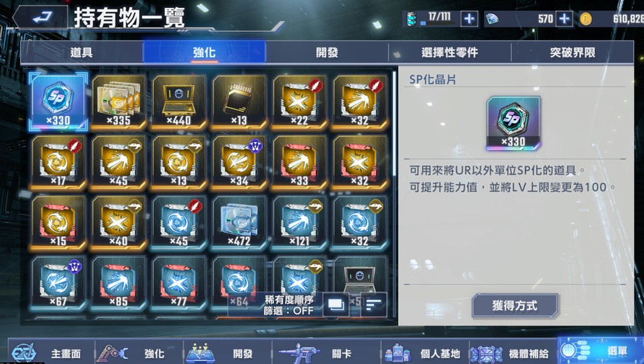
Task: Select the SP化晶片 item ×330 in the grid
Action: point(58,102)
